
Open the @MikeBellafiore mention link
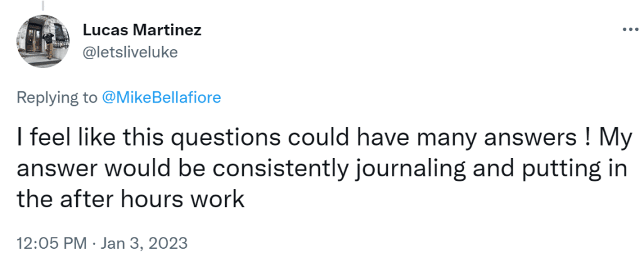tap(161, 98)
